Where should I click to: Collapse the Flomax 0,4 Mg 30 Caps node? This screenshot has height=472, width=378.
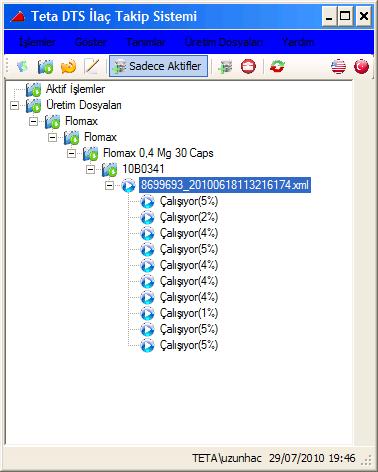(71, 153)
